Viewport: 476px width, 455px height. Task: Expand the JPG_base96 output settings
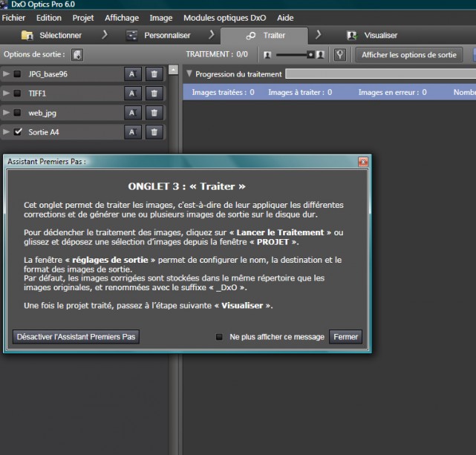(x=6, y=73)
